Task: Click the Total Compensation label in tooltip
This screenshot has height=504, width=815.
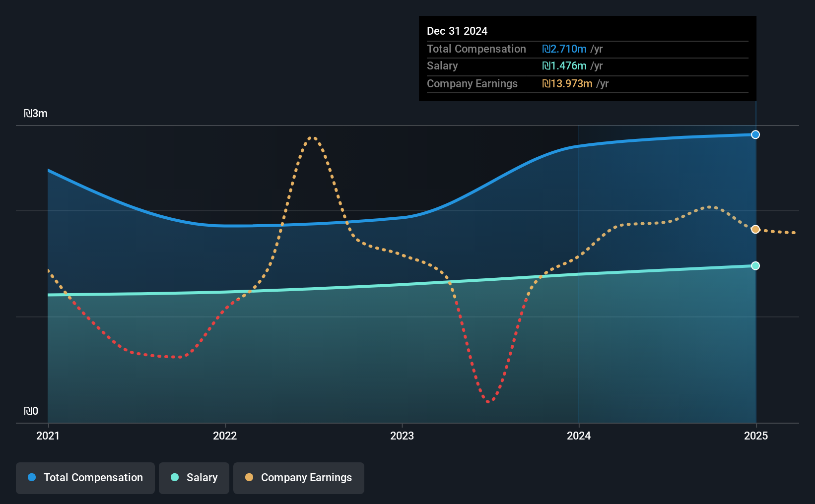Action: tap(476, 49)
